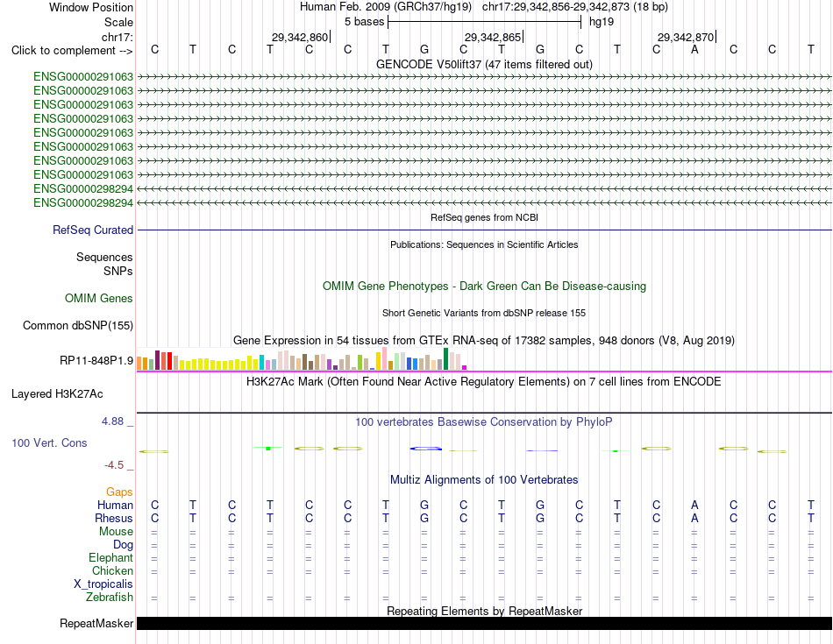
Task: Click the SNPs track label
Action: [118, 271]
